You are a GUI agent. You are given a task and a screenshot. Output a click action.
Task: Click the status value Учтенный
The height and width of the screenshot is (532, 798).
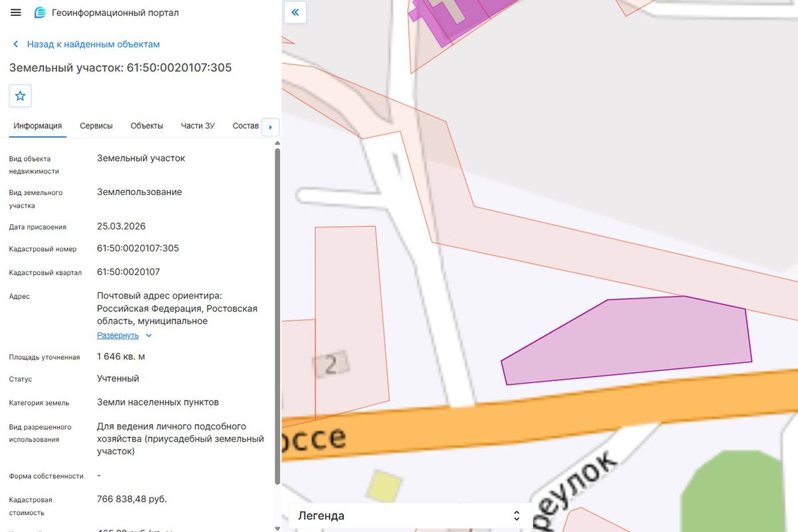(x=118, y=378)
